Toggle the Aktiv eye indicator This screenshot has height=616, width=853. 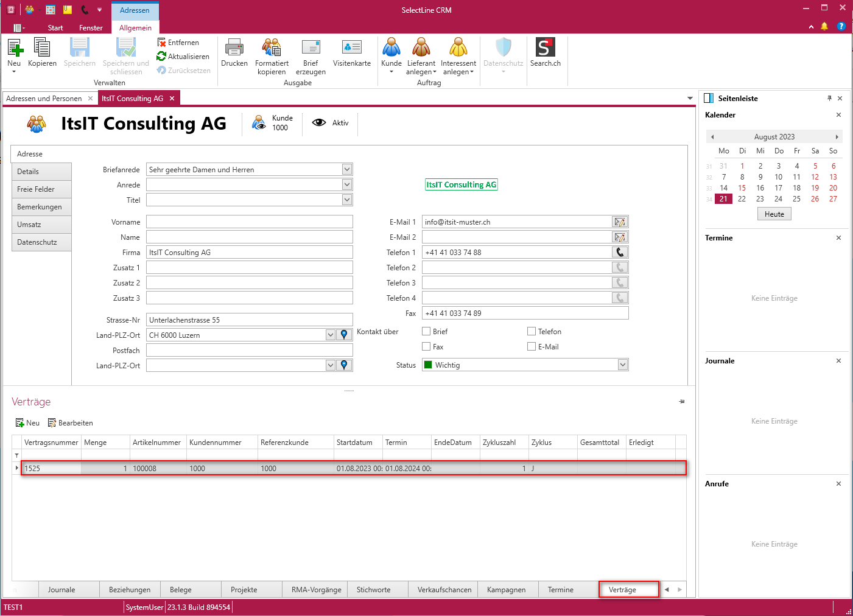pyautogui.click(x=319, y=123)
